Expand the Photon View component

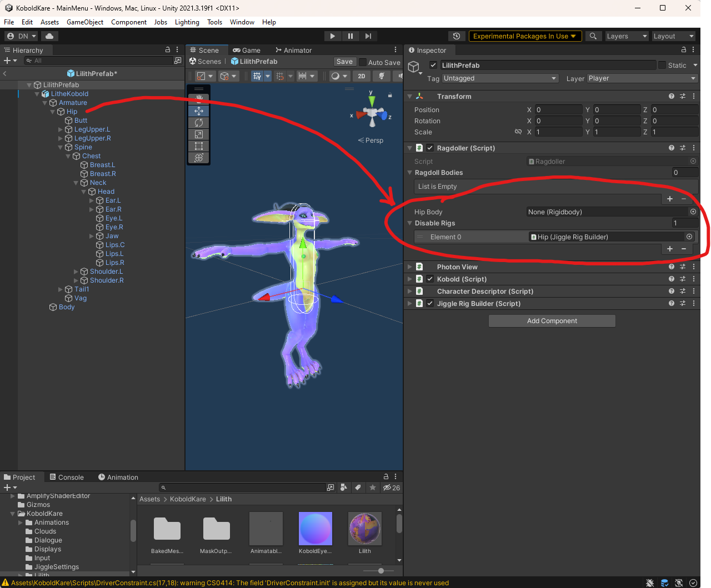[x=410, y=267]
